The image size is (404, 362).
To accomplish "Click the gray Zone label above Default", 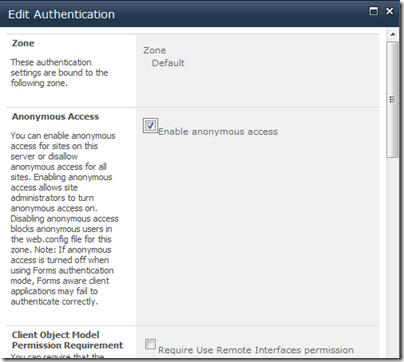I will pyautogui.click(x=154, y=50).
